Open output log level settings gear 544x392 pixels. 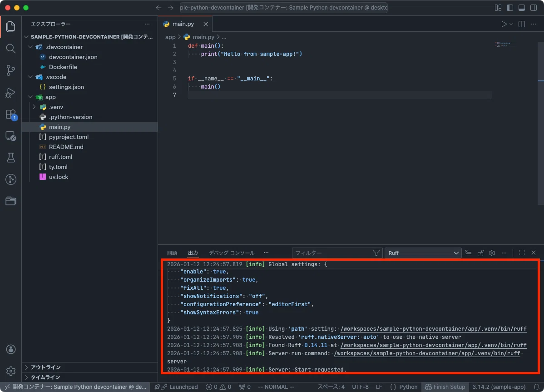[492, 253]
